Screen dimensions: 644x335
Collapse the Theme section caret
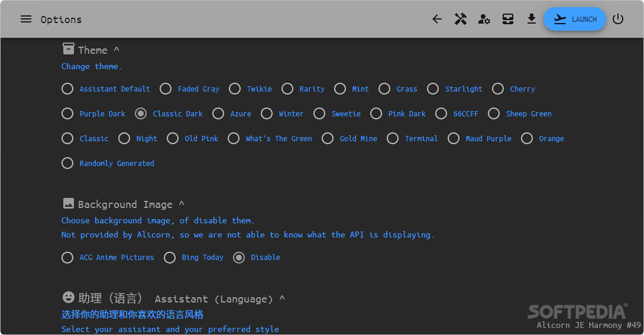116,50
